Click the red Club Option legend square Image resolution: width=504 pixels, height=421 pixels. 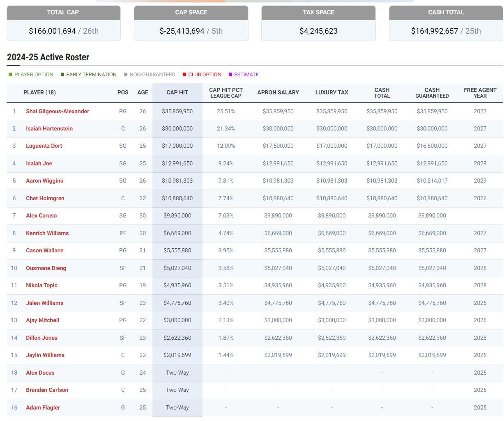184,75
